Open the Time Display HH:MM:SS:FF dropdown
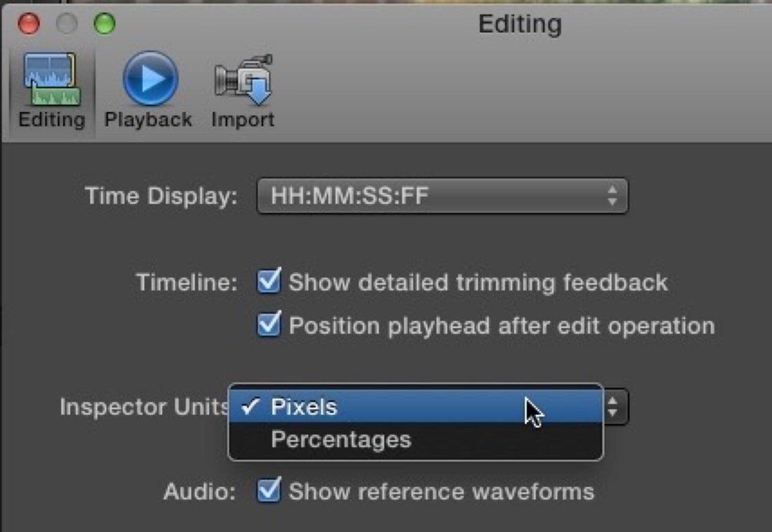 [x=442, y=196]
